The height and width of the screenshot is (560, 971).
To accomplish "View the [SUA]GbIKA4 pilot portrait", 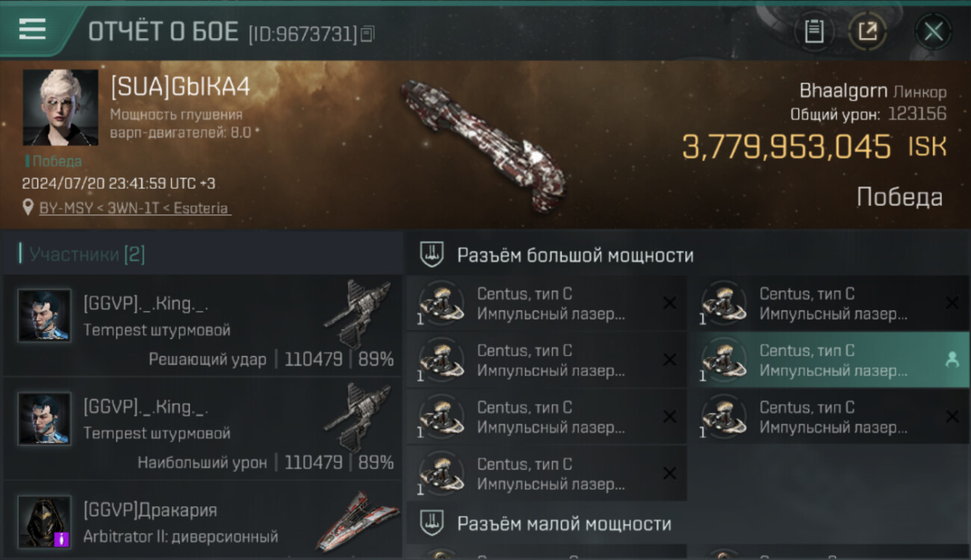I will click(x=61, y=108).
